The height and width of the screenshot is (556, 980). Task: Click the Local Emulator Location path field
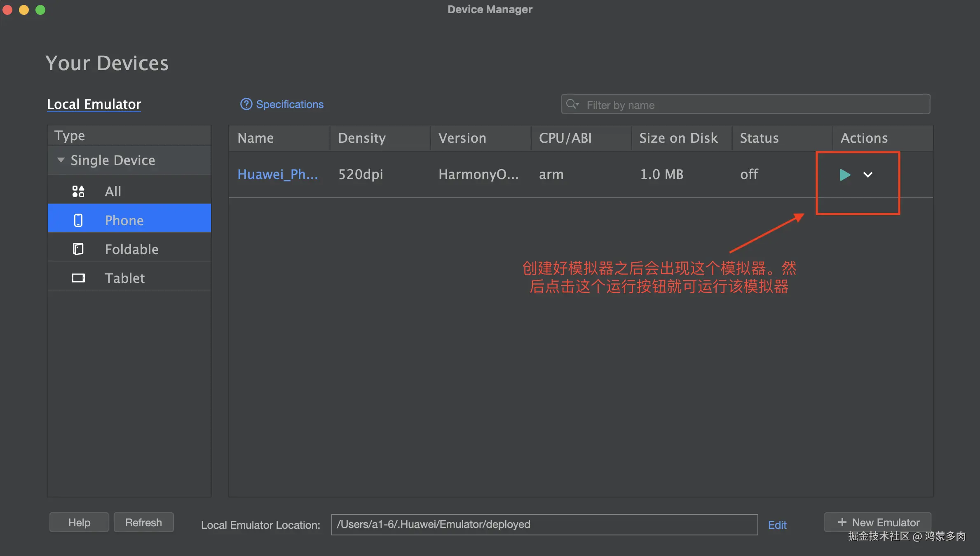[x=544, y=524]
